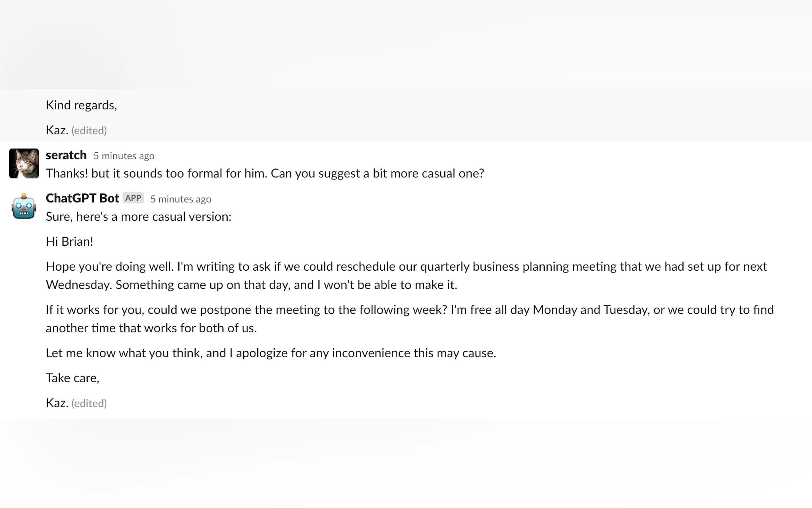This screenshot has height=508, width=812.
Task: Click the edited label below "Take care"
Action: [89, 403]
